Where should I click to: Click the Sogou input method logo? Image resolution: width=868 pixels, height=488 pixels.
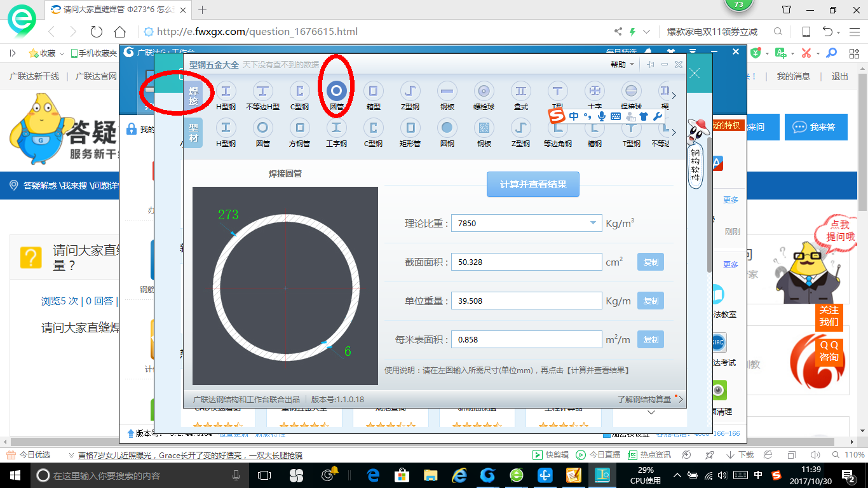coord(557,116)
